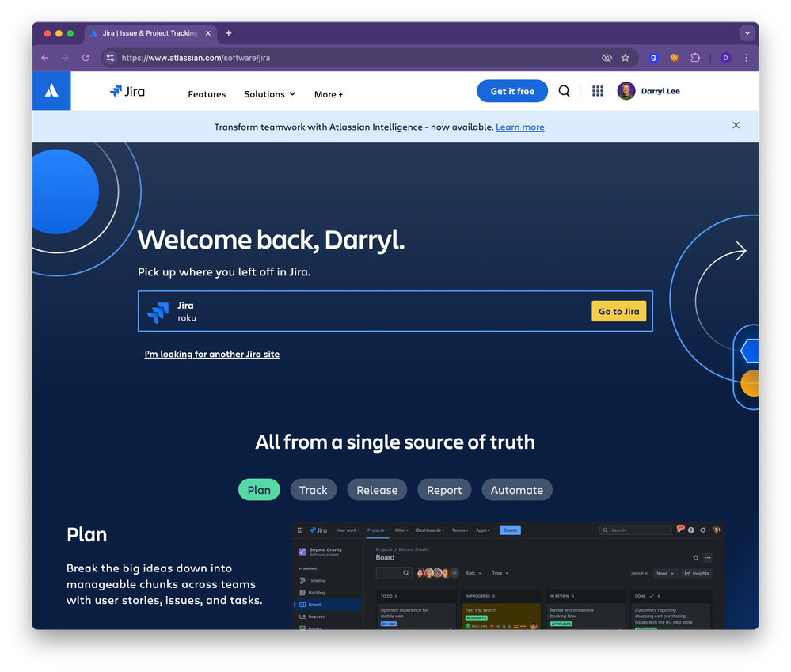
Task: Close the Atlassian Intelligence banner
Action: pyautogui.click(x=736, y=126)
